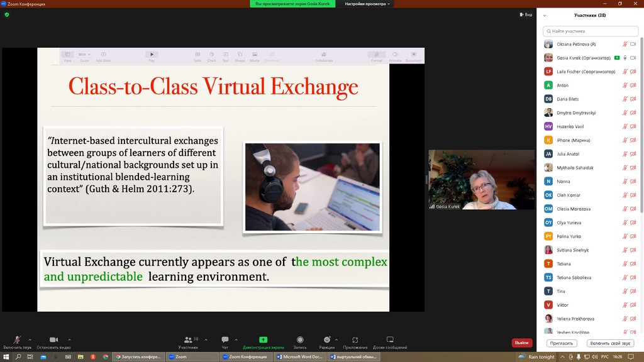644x362 pixels.
Task: Click Gosia Kurek video thumbnail
Action: coord(481,180)
